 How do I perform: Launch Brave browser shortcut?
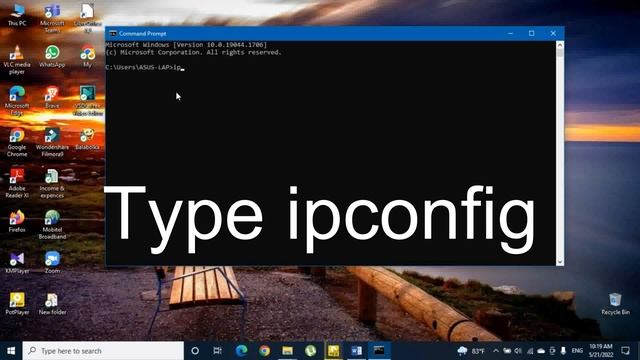[x=52, y=97]
